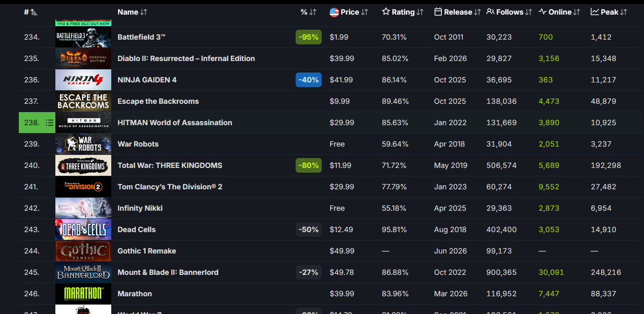The width and height of the screenshot is (644, 314).
Task: Click the pulse Online column header
Action: 559,12
